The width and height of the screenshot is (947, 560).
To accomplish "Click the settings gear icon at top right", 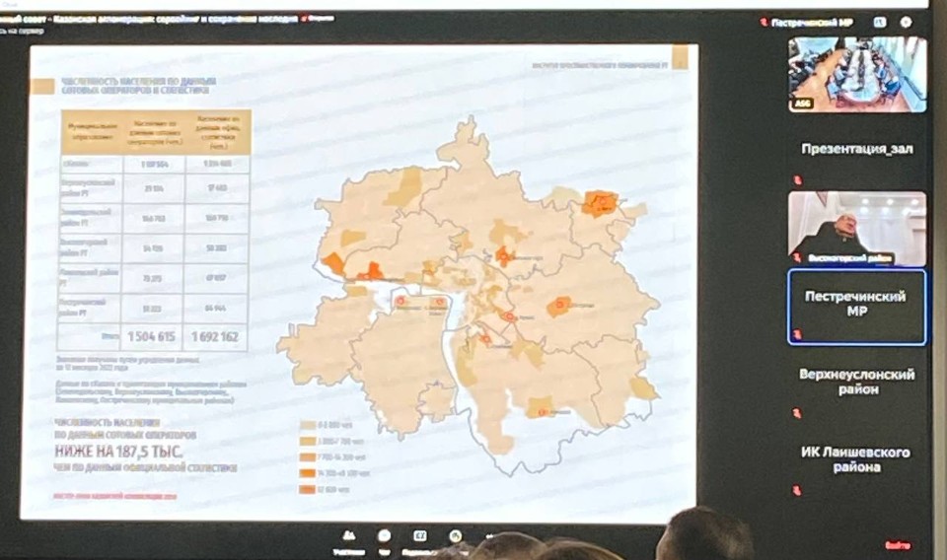I will [906, 22].
